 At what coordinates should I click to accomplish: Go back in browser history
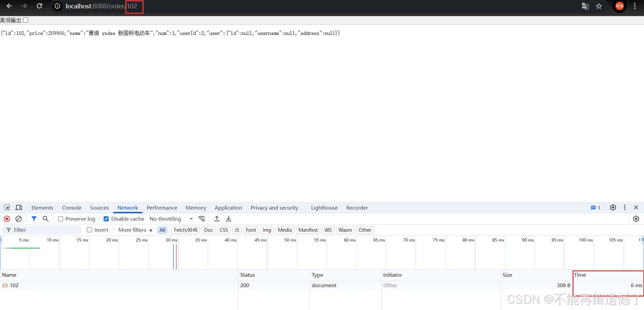coord(9,6)
